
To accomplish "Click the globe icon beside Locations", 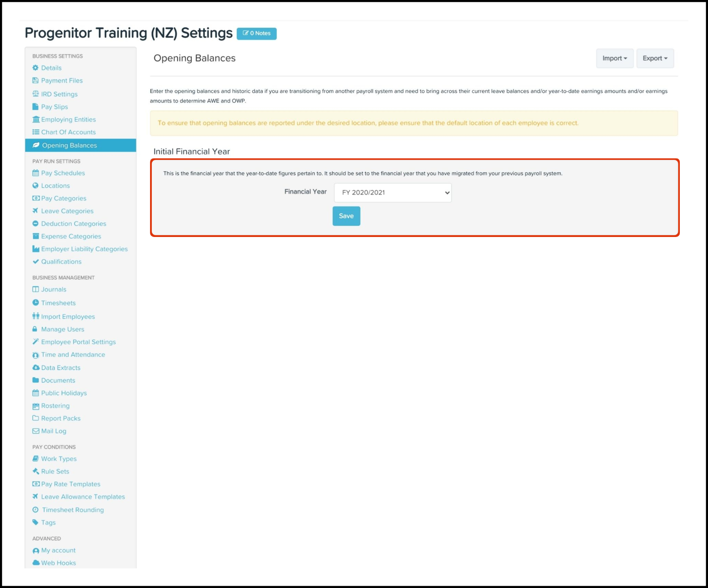I will click(x=35, y=185).
